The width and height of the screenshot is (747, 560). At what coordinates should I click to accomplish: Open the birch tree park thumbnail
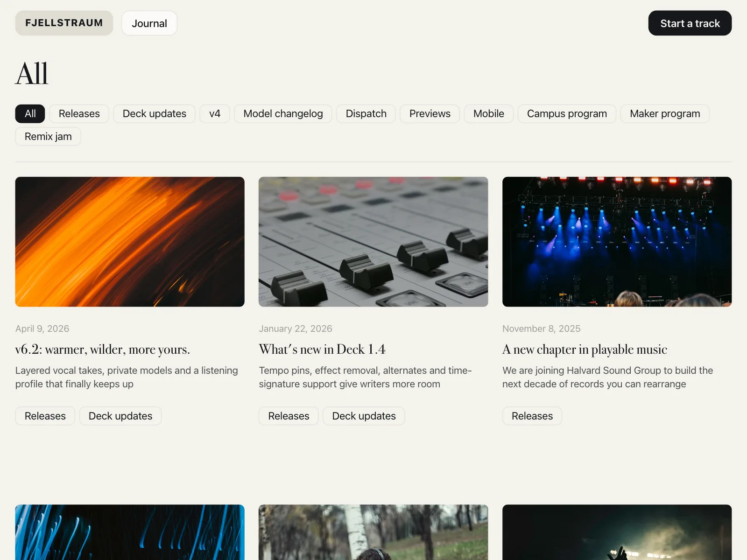[x=373, y=532]
